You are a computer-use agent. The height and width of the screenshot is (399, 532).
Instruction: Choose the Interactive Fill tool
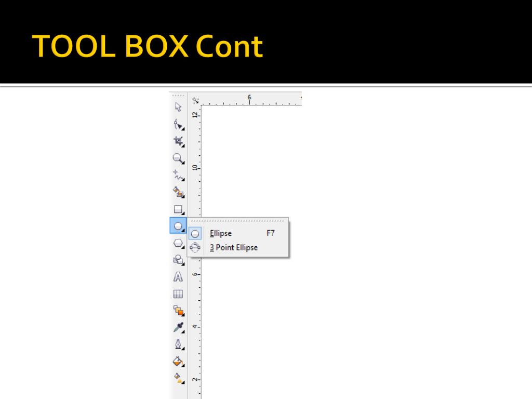[179, 378]
